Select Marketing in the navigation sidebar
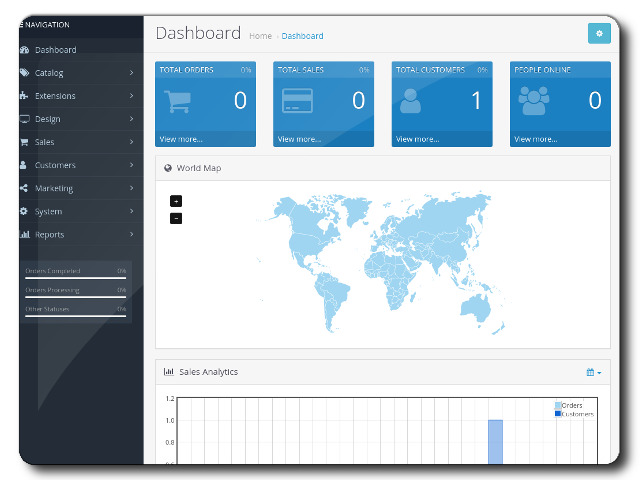This screenshot has height=480, width=640. pyautogui.click(x=54, y=188)
